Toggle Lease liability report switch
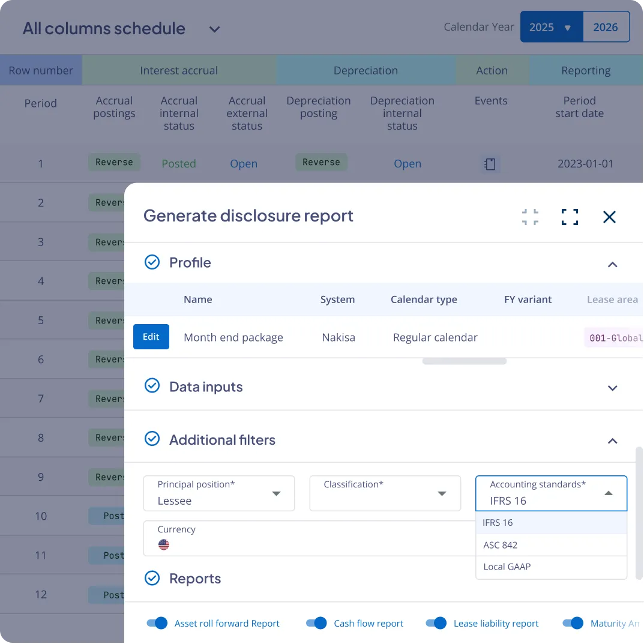644x644 pixels. click(436, 623)
